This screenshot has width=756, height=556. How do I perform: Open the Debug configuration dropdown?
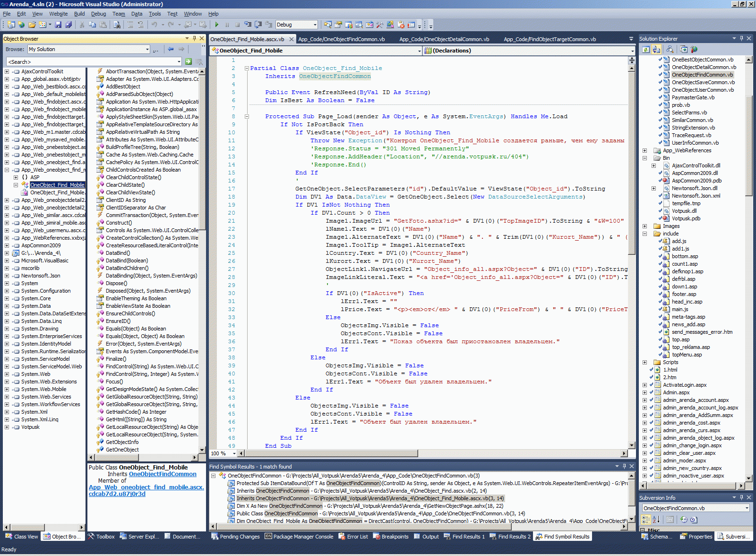tap(315, 25)
